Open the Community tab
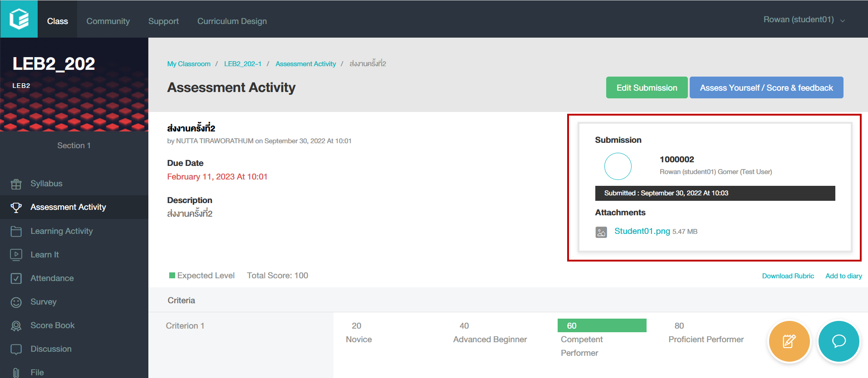 pyautogui.click(x=108, y=21)
